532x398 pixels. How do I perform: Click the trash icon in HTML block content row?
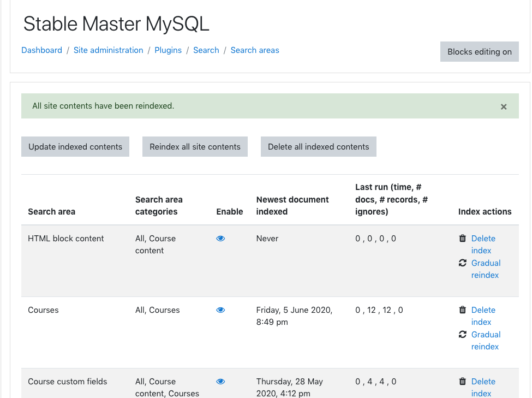pos(463,239)
